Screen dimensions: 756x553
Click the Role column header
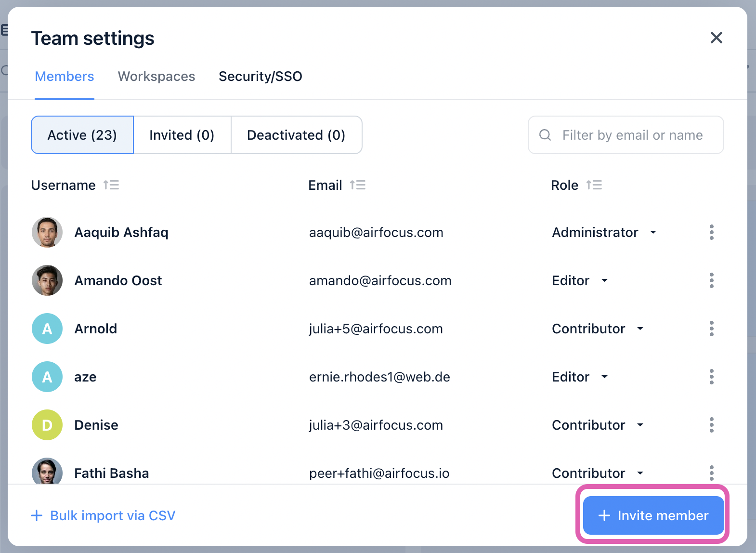point(565,185)
